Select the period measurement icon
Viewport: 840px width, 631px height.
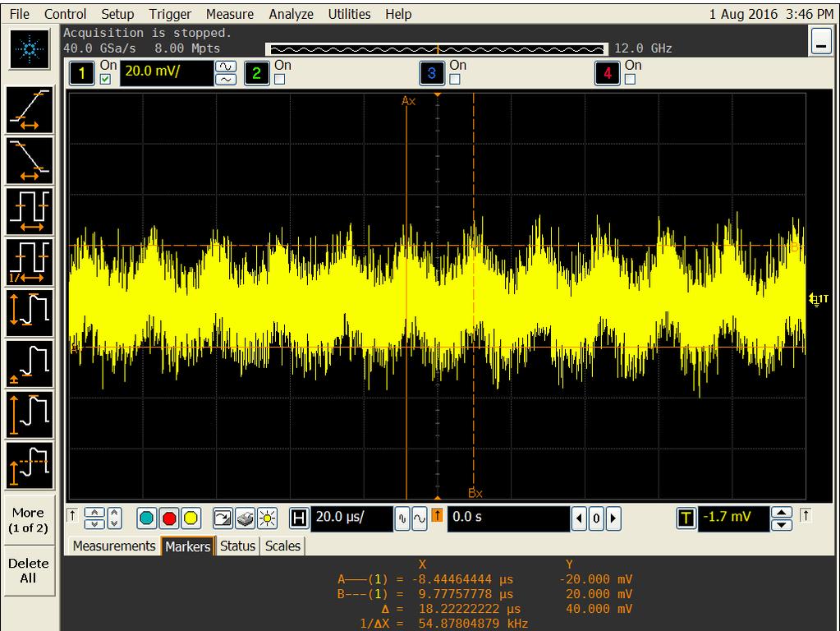point(30,211)
